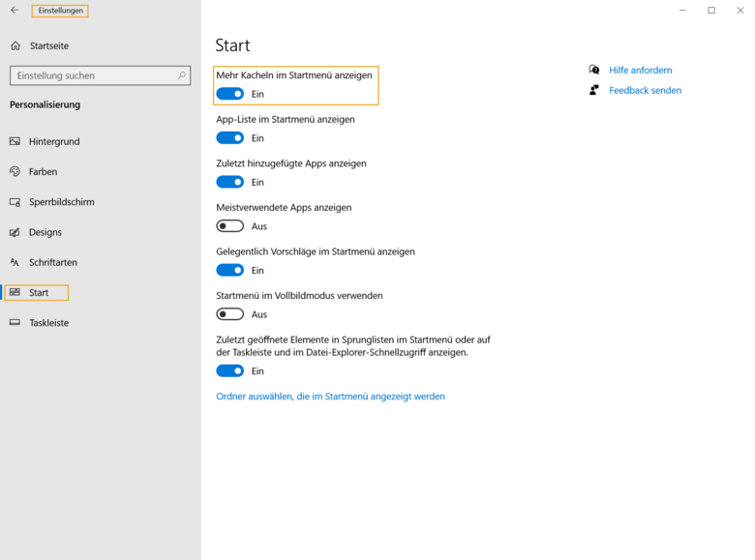Toggle Startmenü im Vollbildmodus verwenden on

tap(229, 314)
